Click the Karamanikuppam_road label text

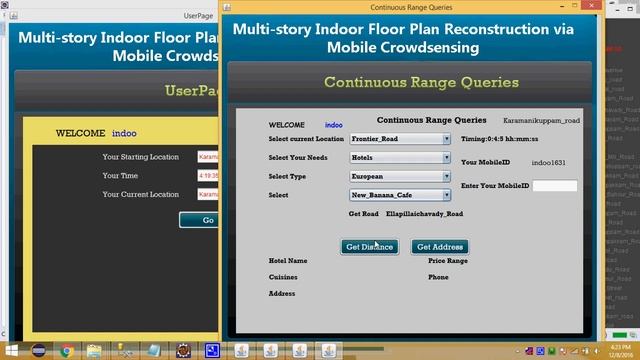point(541,120)
